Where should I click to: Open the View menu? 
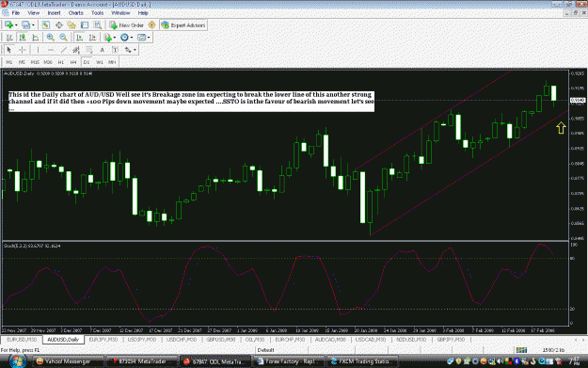point(33,13)
